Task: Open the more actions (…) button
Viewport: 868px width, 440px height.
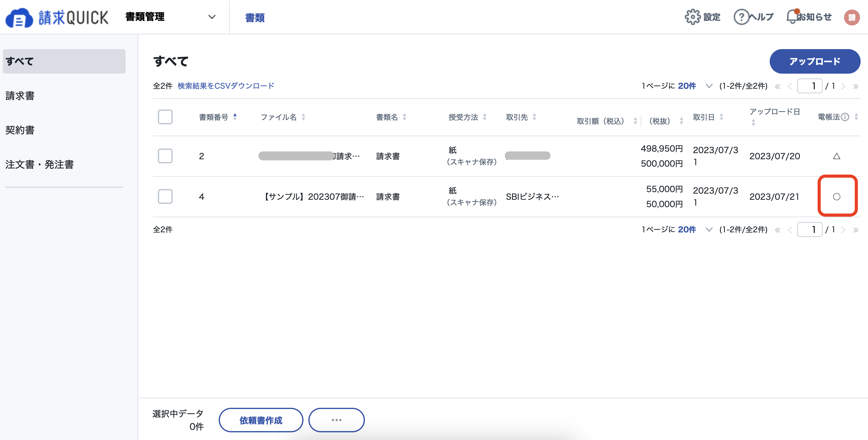Action: 336,420
